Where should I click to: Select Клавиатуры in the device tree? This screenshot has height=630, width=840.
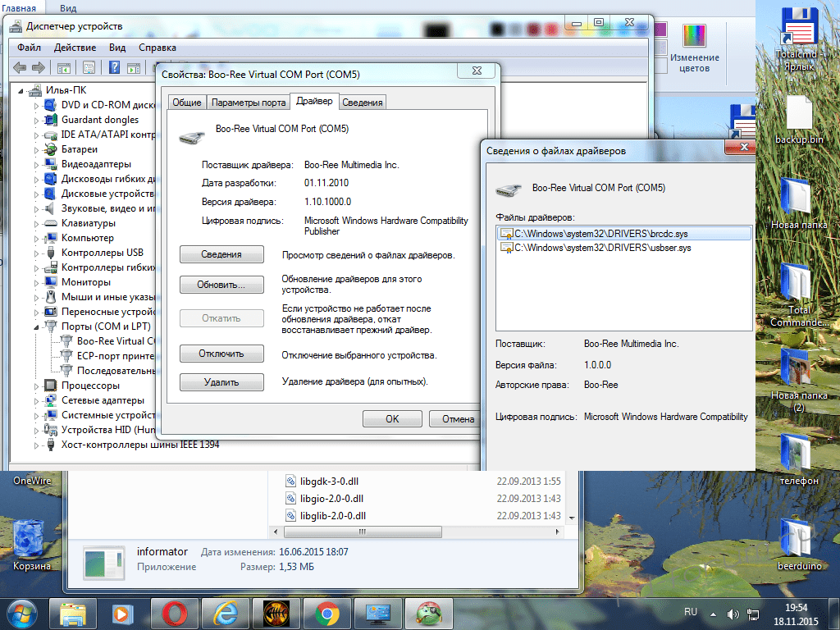(x=89, y=223)
